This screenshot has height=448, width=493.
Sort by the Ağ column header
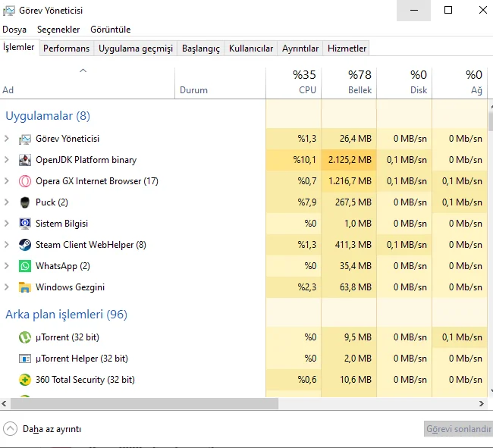(x=460, y=83)
